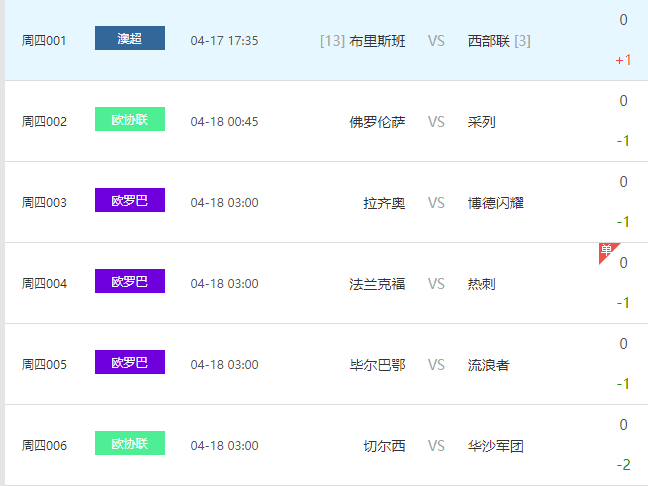Click the 0 handicap in 法兰克福 row
This screenshot has width=648, height=486.
(x=624, y=263)
